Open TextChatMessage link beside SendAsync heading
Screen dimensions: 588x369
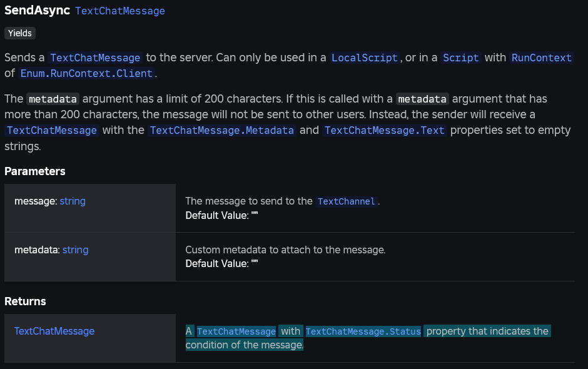click(x=120, y=11)
